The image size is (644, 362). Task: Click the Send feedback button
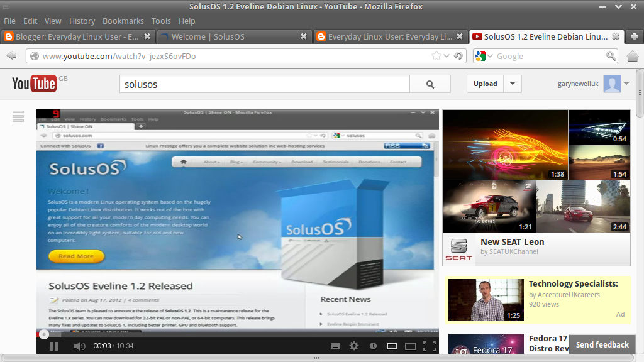[602, 345]
